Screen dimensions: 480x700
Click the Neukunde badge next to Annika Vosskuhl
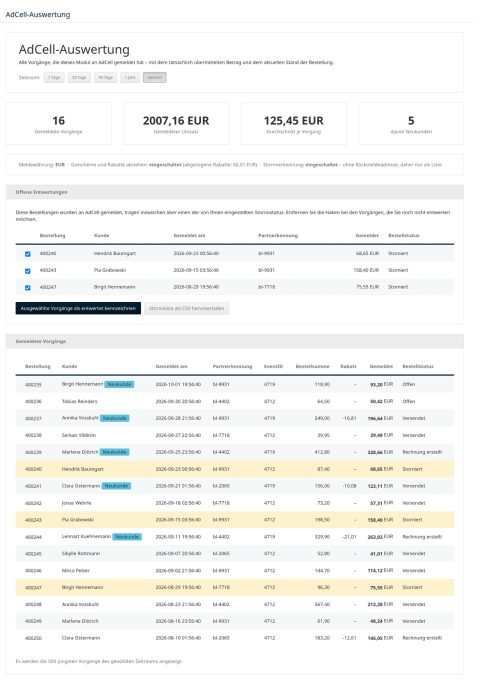(x=114, y=418)
